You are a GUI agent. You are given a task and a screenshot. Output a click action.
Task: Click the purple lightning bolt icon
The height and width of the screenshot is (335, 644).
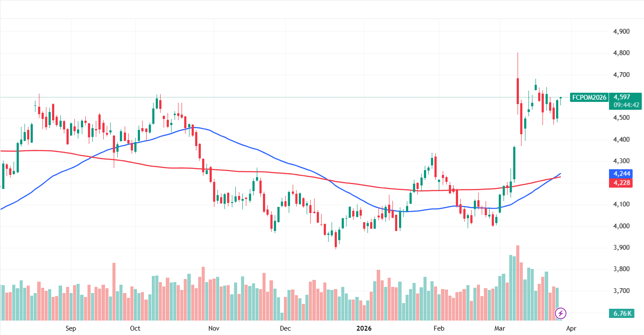(x=561, y=313)
